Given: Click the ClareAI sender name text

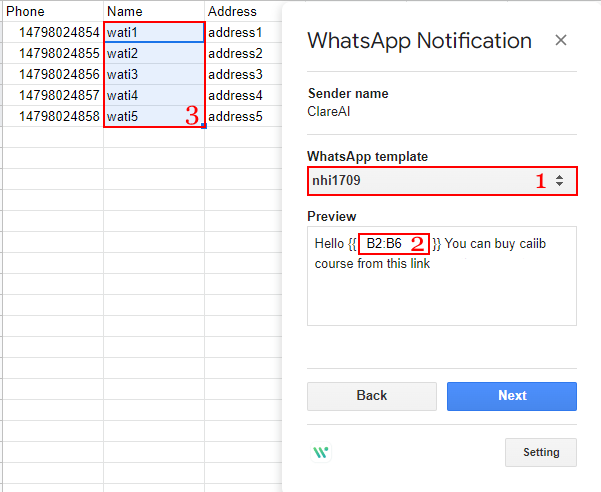Looking at the screenshot, I should coord(328,112).
